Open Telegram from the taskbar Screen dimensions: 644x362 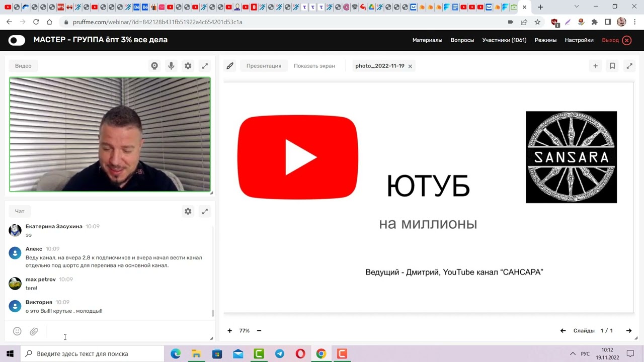(279, 354)
